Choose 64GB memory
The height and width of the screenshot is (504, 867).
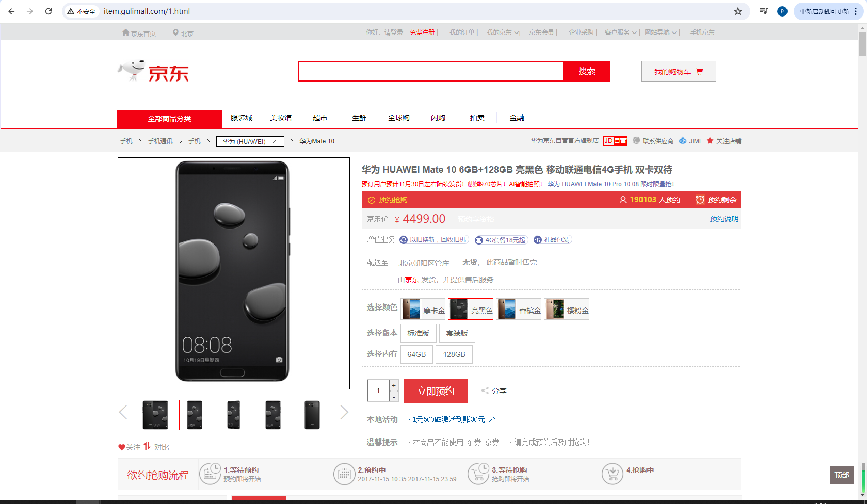coord(416,354)
